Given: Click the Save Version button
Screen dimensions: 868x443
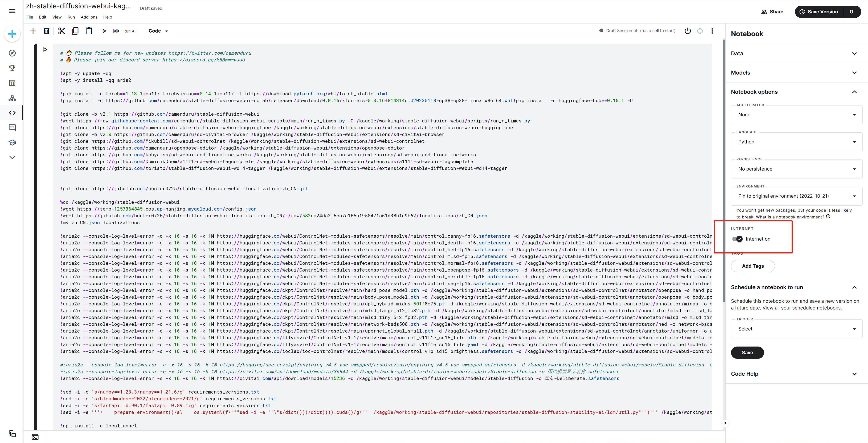Looking at the screenshot, I should tap(819, 12).
